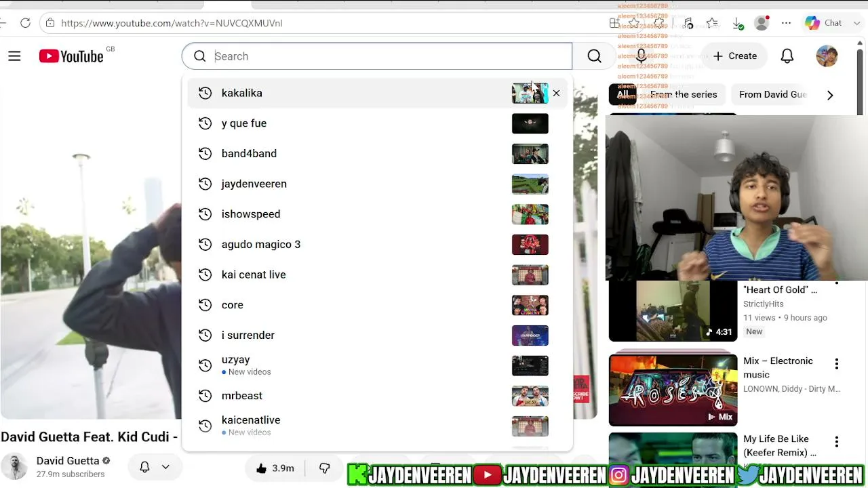
Task: Open the "Heart Of Gold" video thumbnail
Action: pos(673,311)
